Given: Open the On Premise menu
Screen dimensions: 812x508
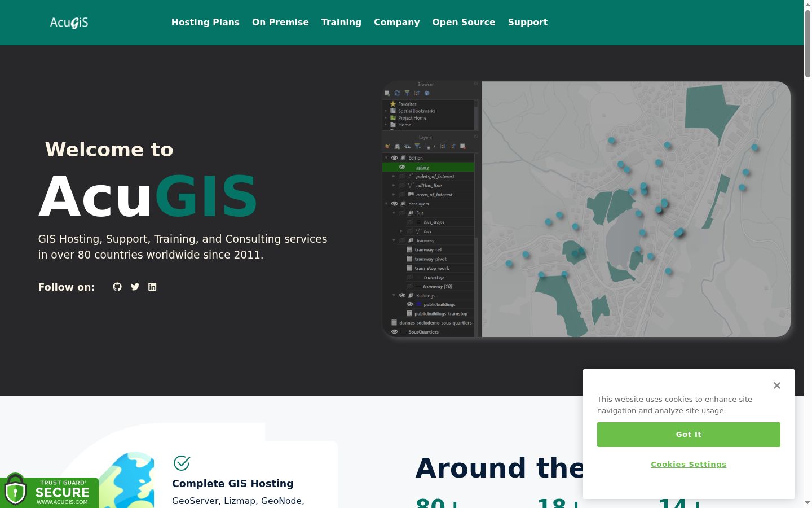Looking at the screenshot, I should pos(280,23).
